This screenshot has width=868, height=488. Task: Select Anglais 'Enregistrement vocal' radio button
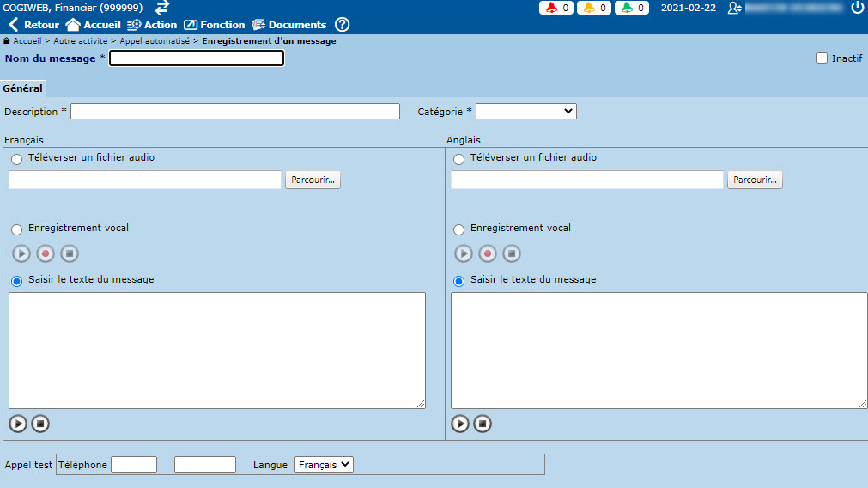458,229
